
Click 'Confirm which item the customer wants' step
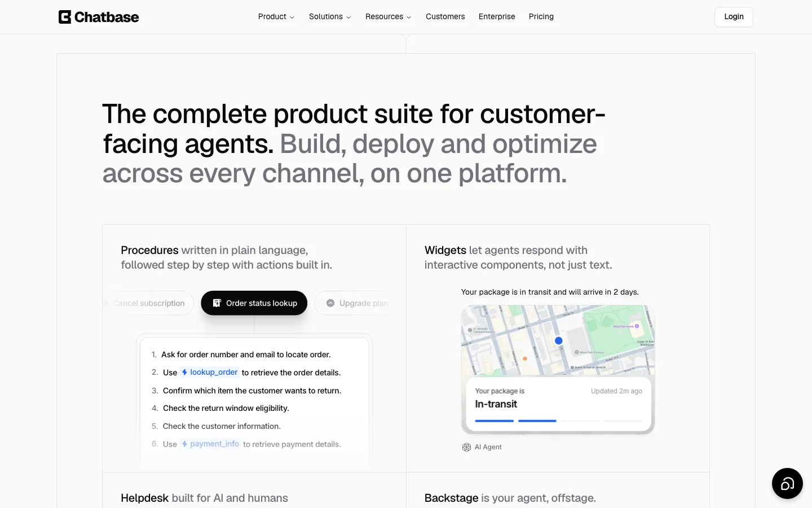pyautogui.click(x=252, y=391)
